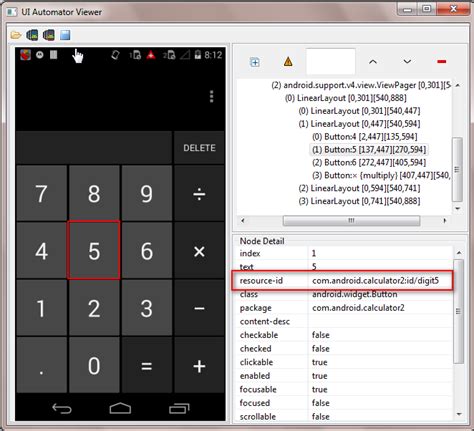The width and height of the screenshot is (474, 431).
Task: Click the three-dot overflow menu in the calculator
Action: (x=211, y=96)
